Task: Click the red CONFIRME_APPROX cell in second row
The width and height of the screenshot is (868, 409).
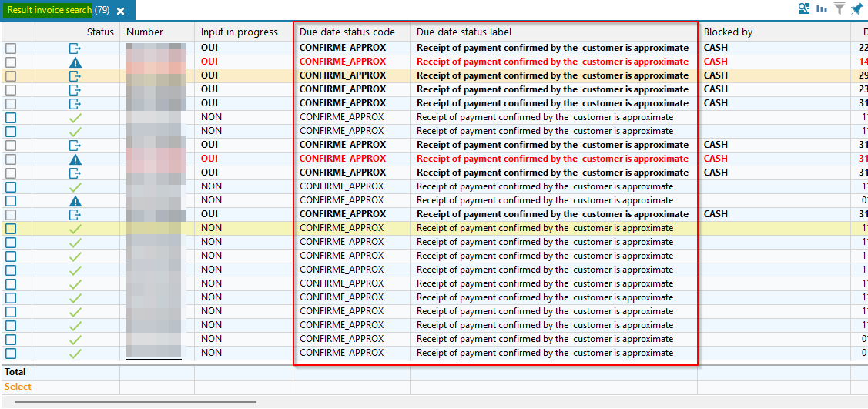Action: pos(343,62)
